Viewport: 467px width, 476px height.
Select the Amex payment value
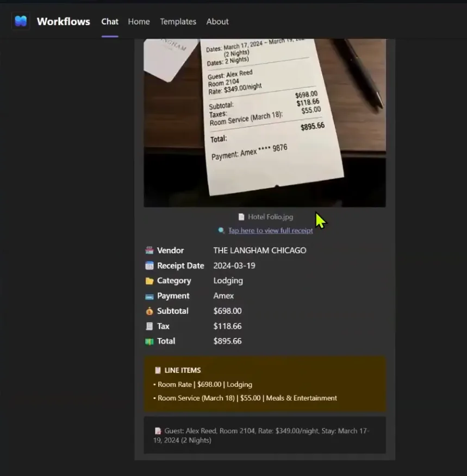[x=223, y=296]
